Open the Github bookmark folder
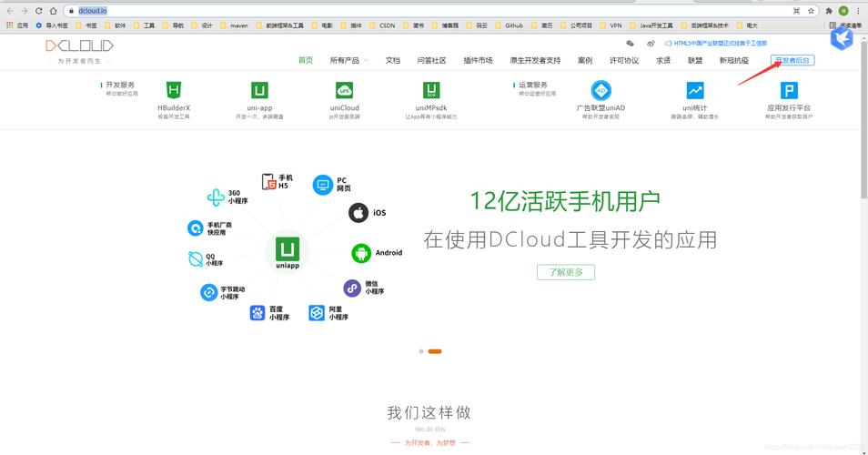This screenshot has width=868, height=455. pyautogui.click(x=509, y=25)
